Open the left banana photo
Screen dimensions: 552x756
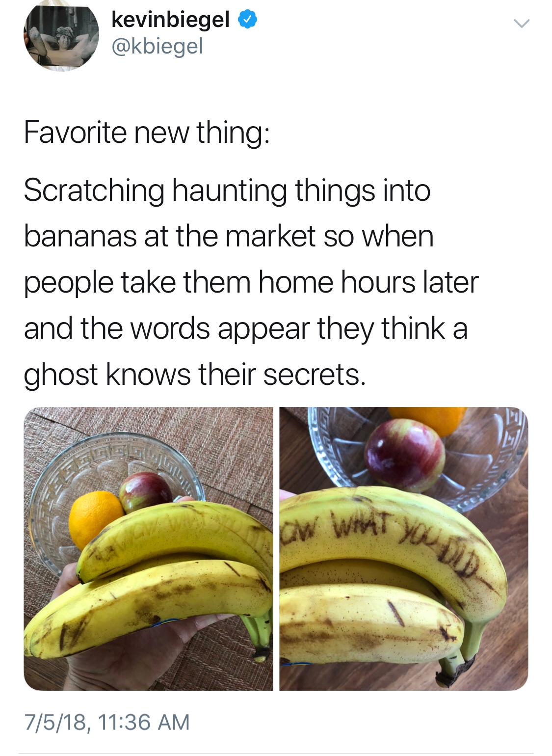[x=148, y=548]
